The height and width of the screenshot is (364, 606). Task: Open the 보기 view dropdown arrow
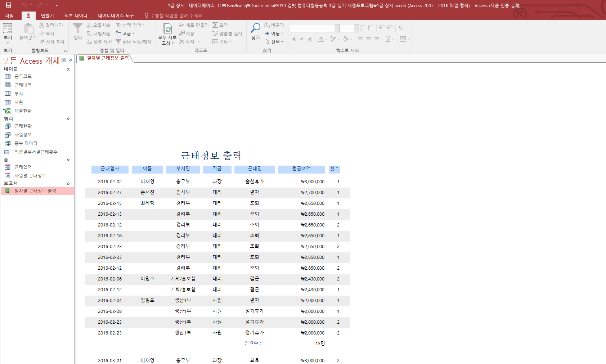[8, 43]
